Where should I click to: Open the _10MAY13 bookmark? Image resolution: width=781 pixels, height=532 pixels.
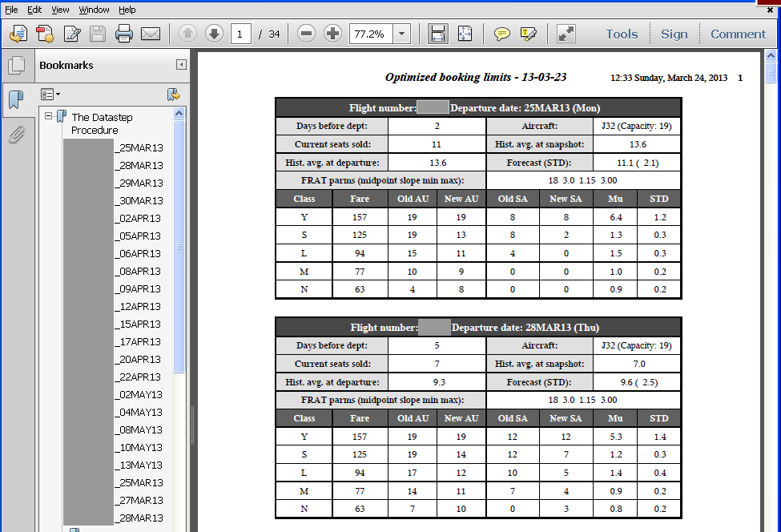coord(139,447)
